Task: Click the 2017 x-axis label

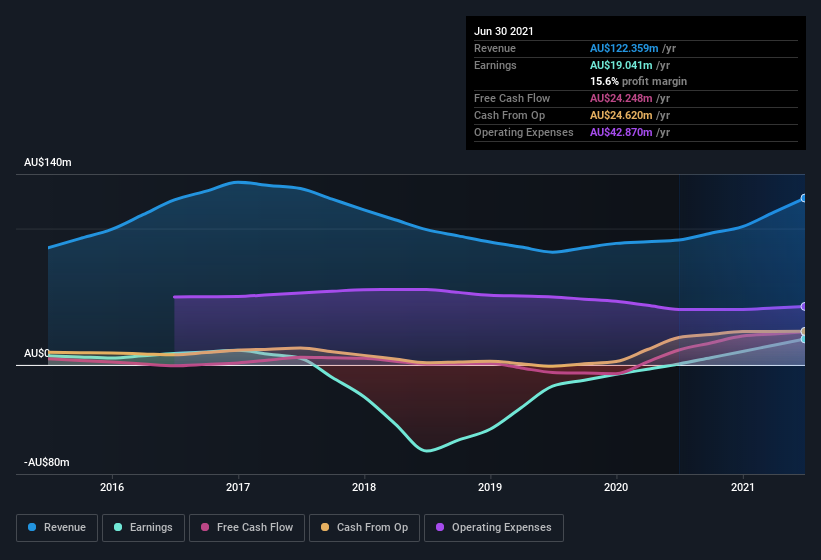Action: [238, 487]
